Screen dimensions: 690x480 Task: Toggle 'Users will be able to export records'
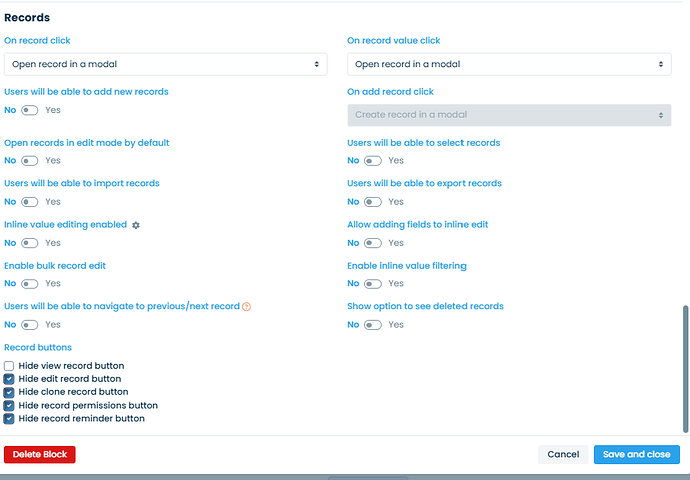(x=373, y=202)
